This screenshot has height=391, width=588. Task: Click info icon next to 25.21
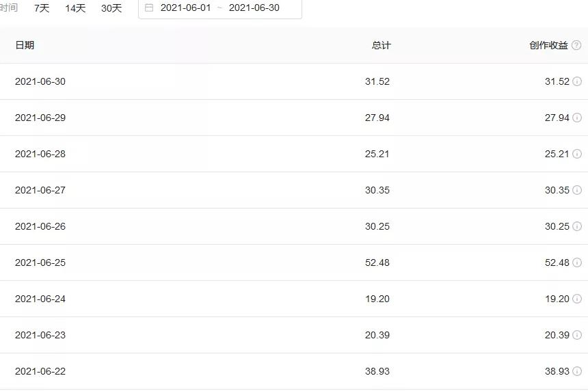click(577, 154)
